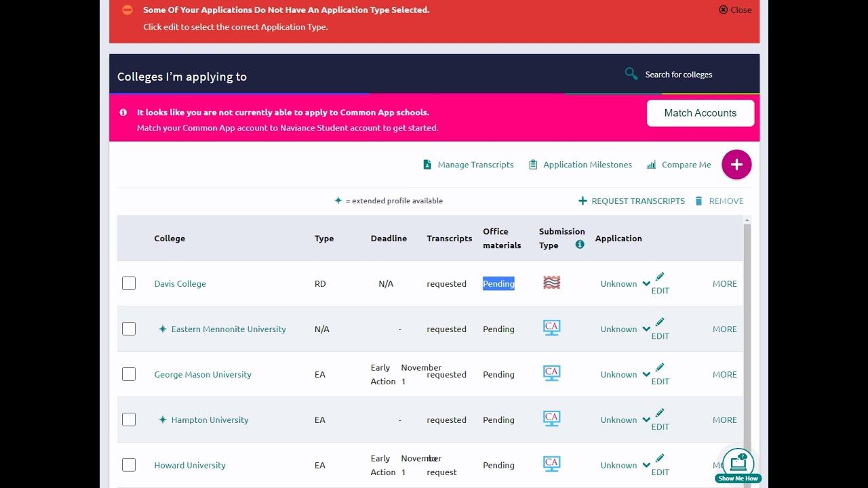The image size is (868, 488).
Task: Click Submission Type info icon
Action: 580,245
